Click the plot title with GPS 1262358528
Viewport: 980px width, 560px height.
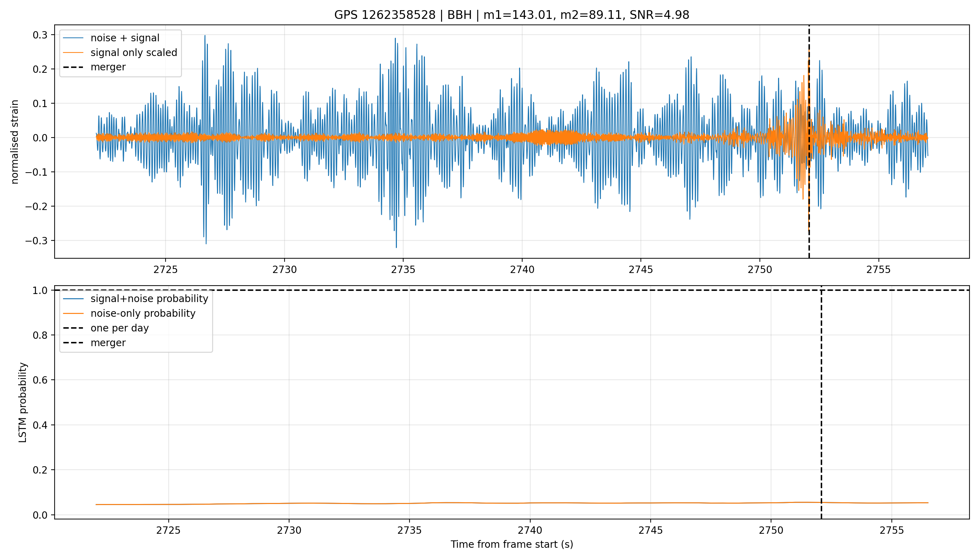tap(512, 15)
